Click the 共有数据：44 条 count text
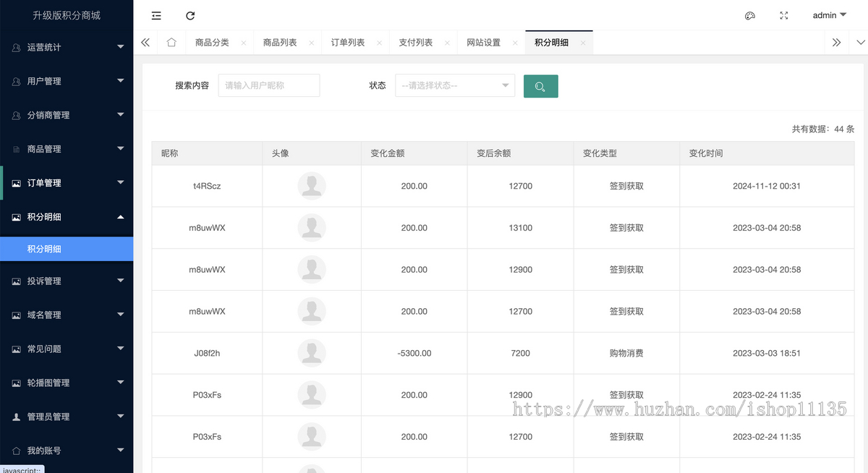The height and width of the screenshot is (473, 868). point(823,129)
